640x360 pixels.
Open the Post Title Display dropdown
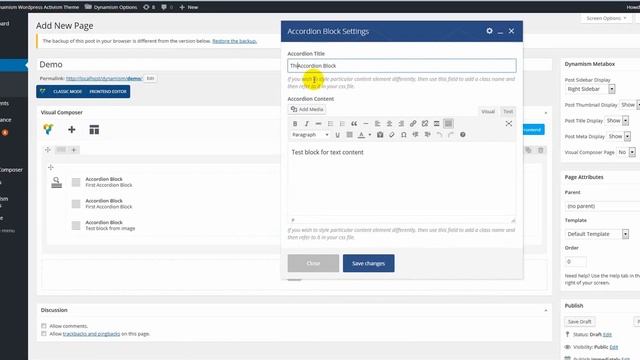pyautogui.click(x=617, y=121)
